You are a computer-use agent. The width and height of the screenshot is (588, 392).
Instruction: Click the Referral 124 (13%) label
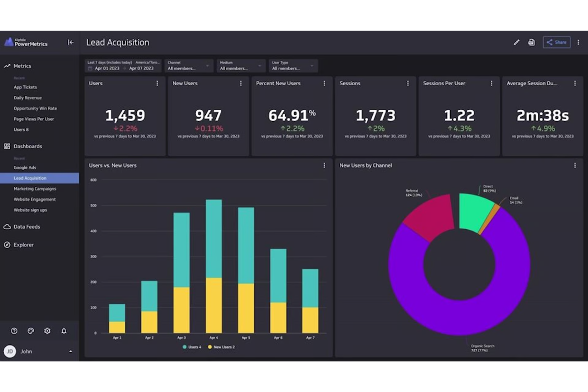pos(414,193)
